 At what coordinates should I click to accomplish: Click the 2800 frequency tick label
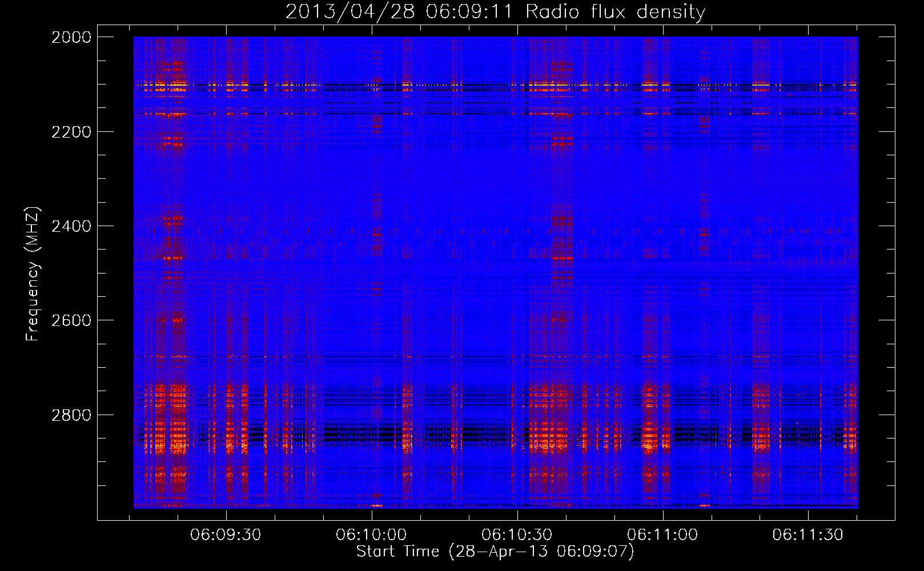tap(71, 415)
